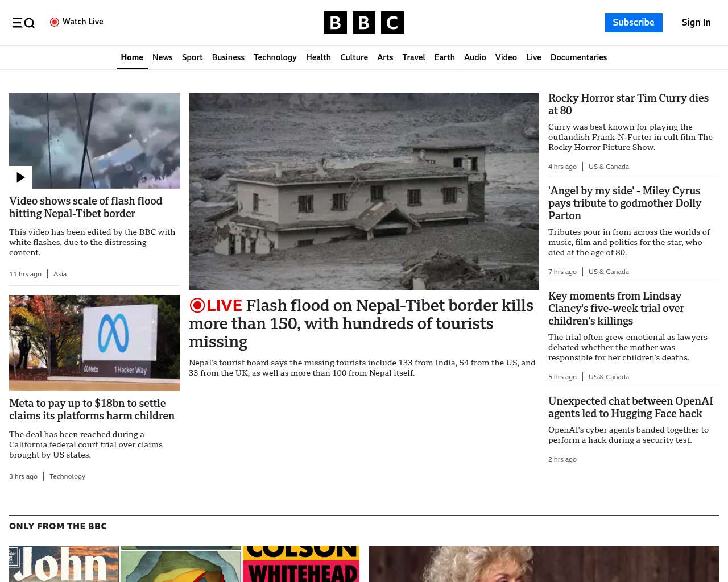
Task: Click '7 hrs ago' under Miley Cyrus story
Action: [x=562, y=272]
